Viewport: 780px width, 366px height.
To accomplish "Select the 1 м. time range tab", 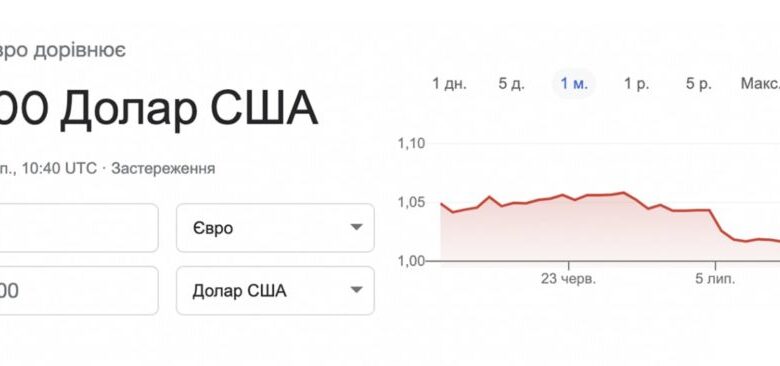I will point(574,84).
